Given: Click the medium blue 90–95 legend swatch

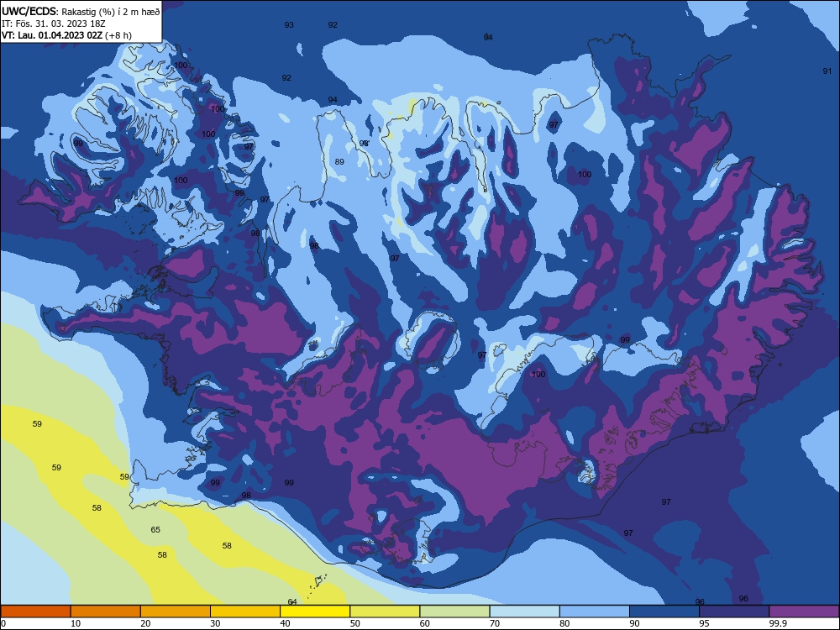Looking at the screenshot, I should click(x=664, y=612).
